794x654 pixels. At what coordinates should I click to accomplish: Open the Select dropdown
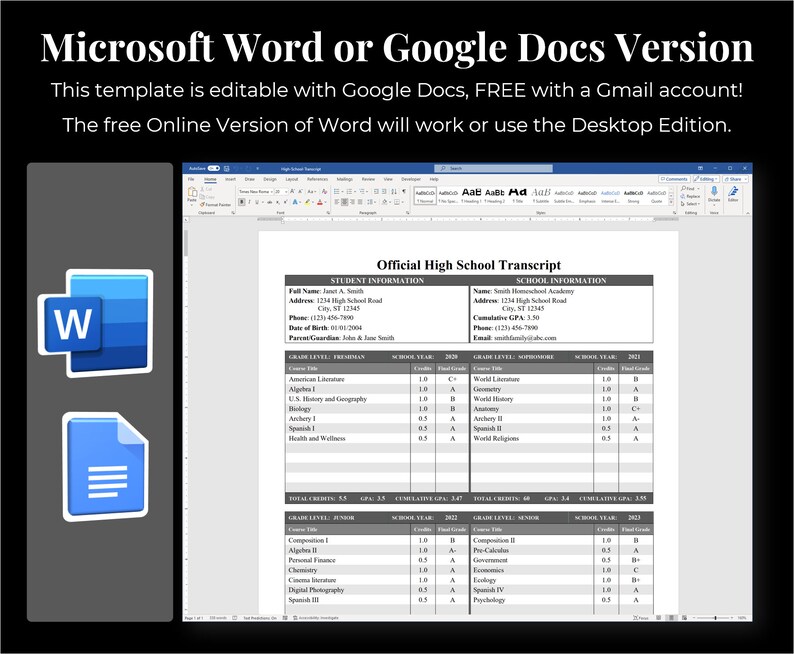691,203
